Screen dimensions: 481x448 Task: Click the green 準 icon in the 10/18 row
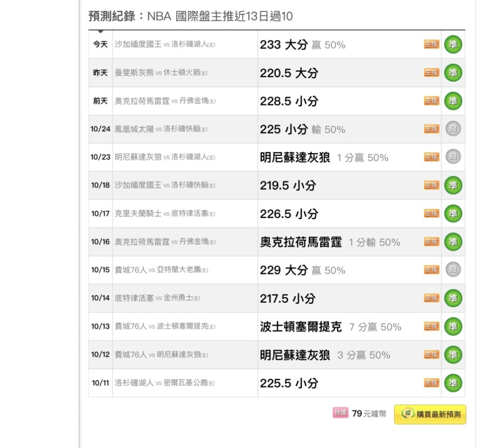tap(453, 185)
